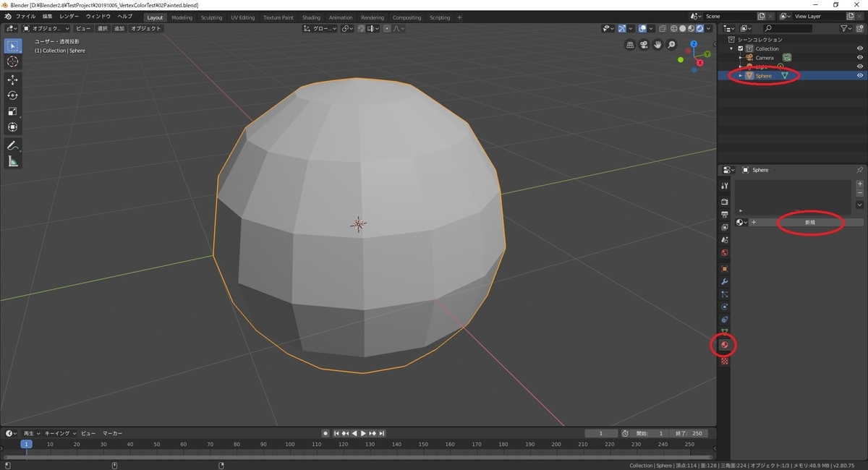
Task: Open the Modifiers properties tab
Action: [725, 281]
